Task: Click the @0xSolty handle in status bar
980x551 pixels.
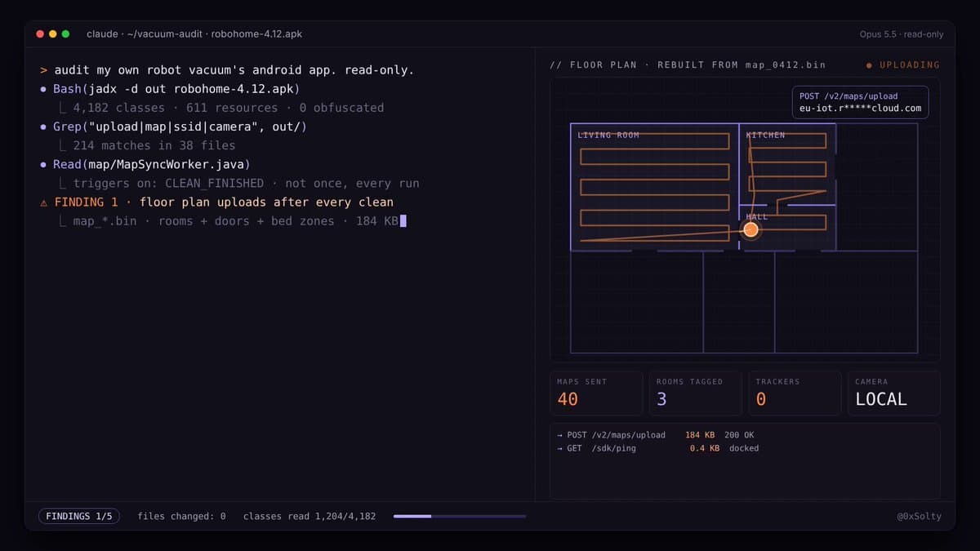Action: tap(919, 516)
